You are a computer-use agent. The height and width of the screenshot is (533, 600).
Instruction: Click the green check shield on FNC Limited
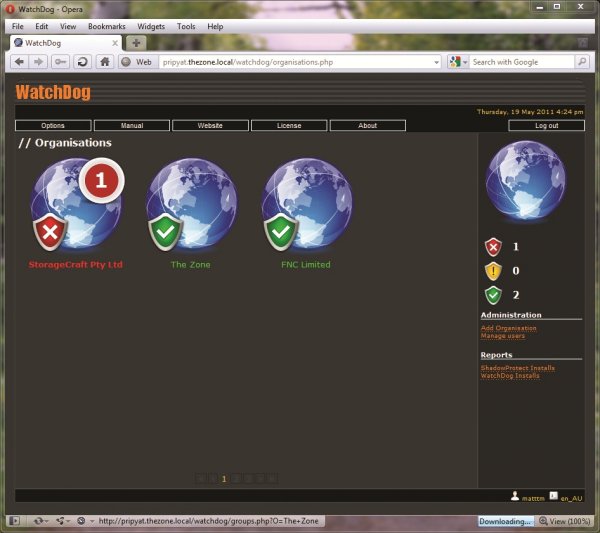[x=281, y=232]
